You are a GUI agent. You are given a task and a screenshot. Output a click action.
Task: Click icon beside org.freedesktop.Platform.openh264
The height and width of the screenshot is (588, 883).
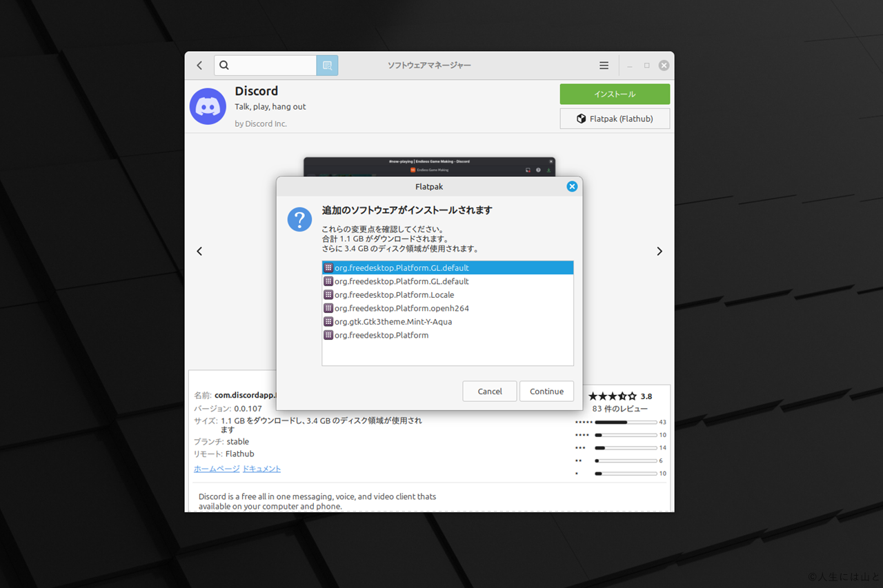coord(328,308)
